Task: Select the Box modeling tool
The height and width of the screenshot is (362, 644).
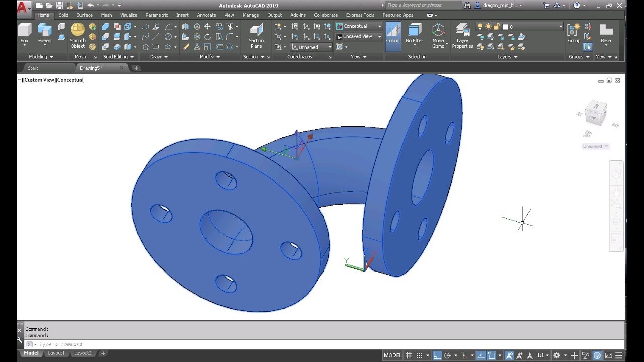Action: (24, 34)
